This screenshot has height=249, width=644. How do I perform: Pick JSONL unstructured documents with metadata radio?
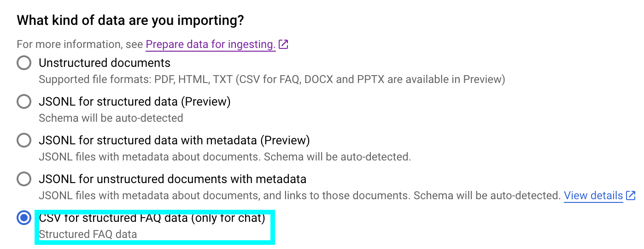pyautogui.click(x=24, y=179)
